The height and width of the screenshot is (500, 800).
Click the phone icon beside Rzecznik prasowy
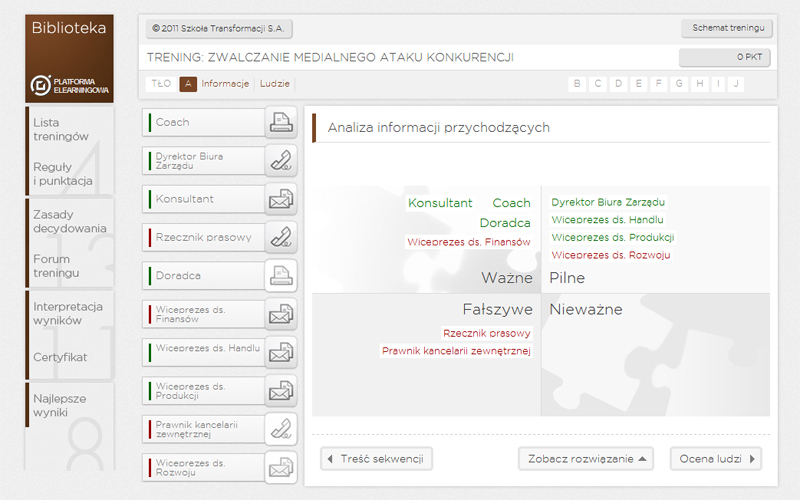pos(281,237)
